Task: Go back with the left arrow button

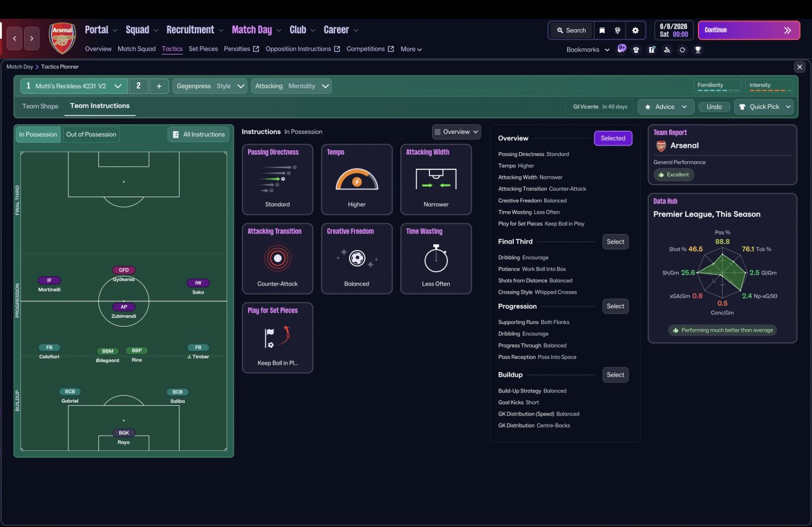Action: coord(15,39)
